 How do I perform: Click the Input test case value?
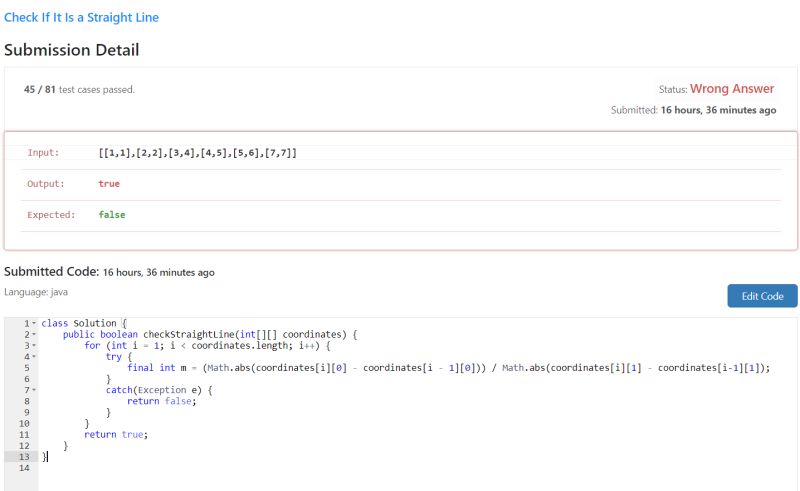click(x=198, y=153)
